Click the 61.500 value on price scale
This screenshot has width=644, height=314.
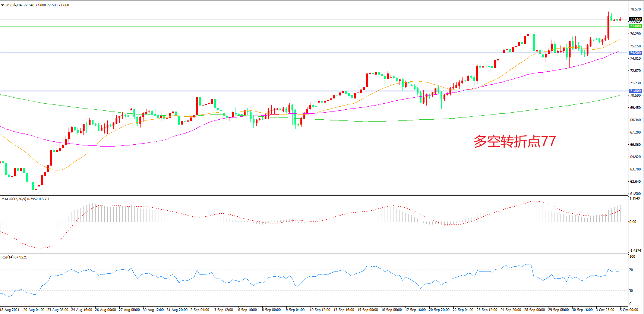[x=635, y=194]
